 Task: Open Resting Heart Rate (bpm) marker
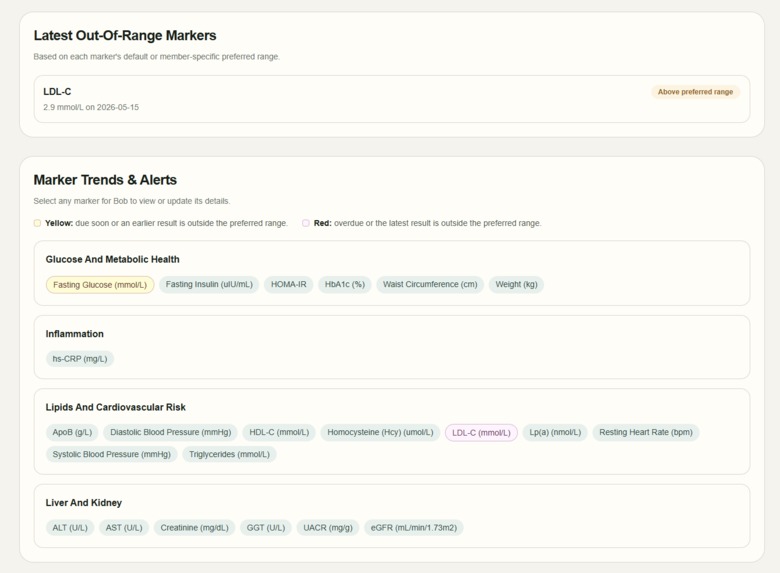(646, 432)
